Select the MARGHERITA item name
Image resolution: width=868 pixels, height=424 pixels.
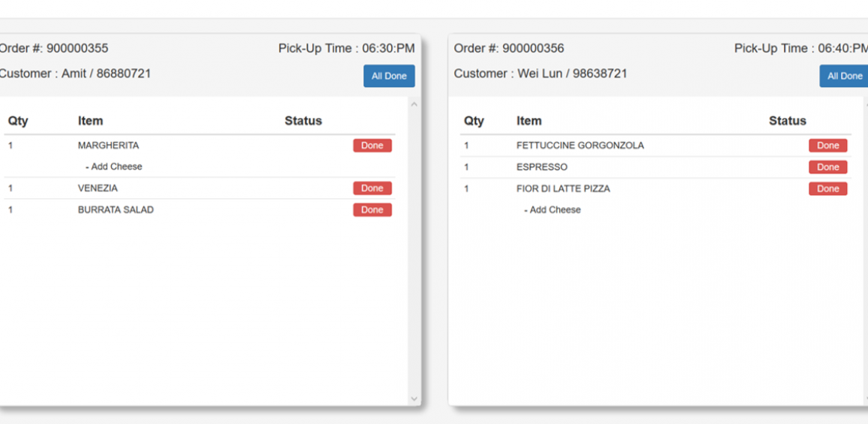click(108, 146)
